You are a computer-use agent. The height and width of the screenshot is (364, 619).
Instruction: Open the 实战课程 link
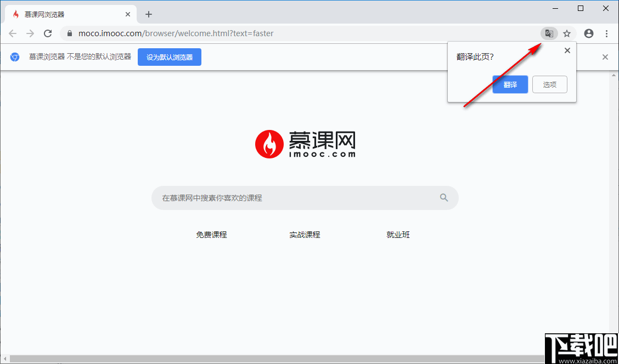pos(305,234)
